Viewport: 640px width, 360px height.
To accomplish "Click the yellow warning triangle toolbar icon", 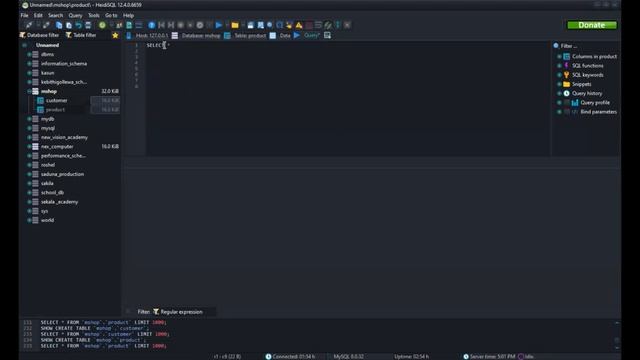I will coord(299,25).
